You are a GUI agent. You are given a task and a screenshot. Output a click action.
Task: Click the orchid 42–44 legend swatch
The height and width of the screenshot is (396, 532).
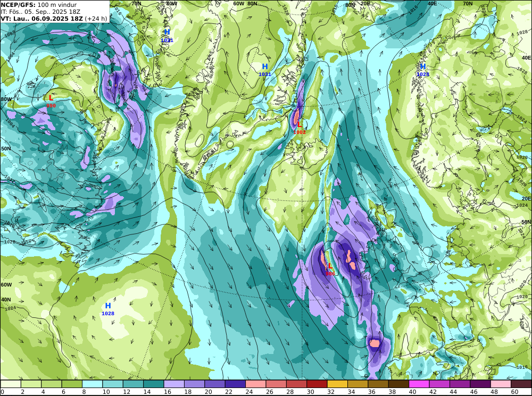pos(439,384)
